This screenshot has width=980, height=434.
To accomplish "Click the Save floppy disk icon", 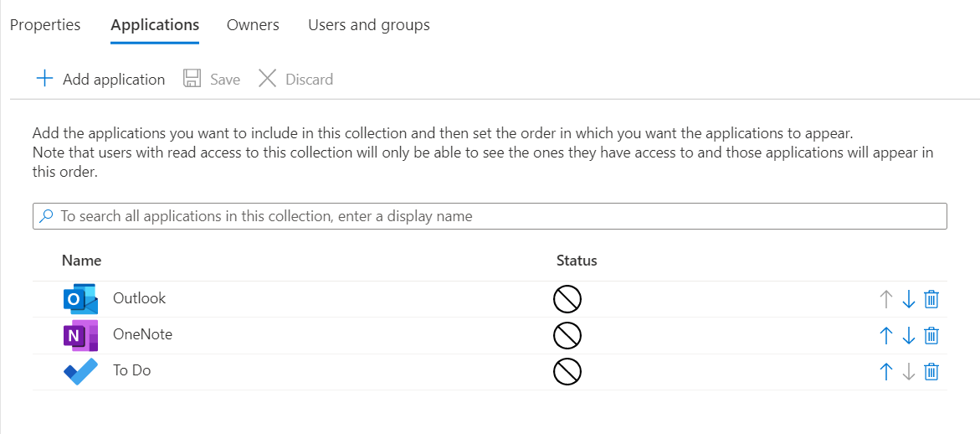I will pos(192,80).
